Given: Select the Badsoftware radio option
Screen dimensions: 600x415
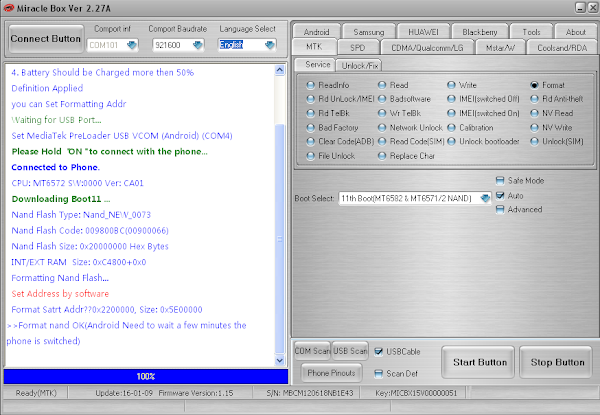Looking at the screenshot, I should pyautogui.click(x=382, y=99).
